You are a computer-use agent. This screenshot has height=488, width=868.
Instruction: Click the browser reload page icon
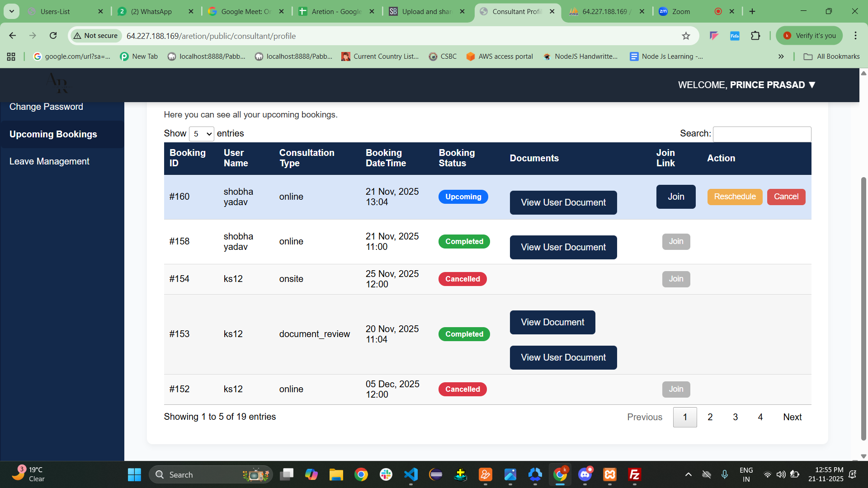53,36
